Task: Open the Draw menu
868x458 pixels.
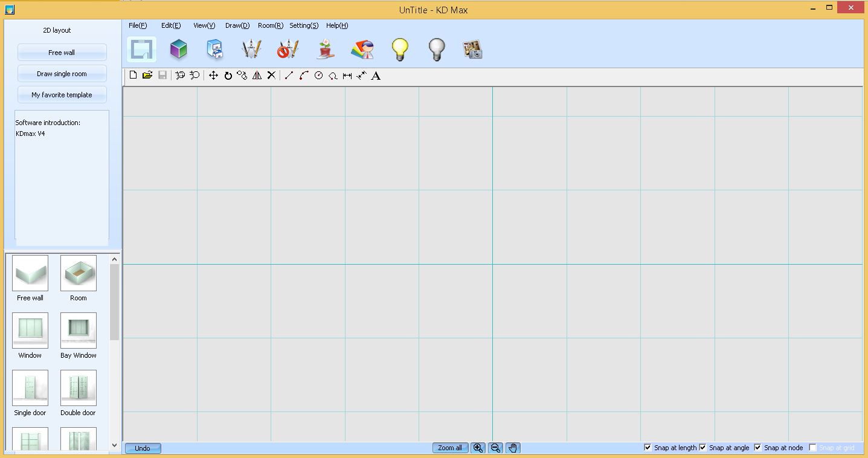Action: click(x=237, y=25)
